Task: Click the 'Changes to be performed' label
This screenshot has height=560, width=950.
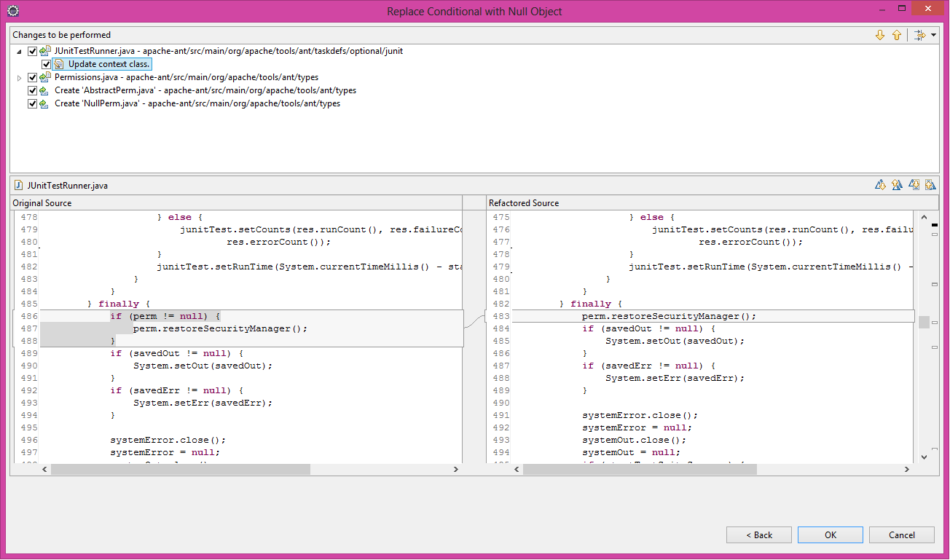Action: coord(62,35)
